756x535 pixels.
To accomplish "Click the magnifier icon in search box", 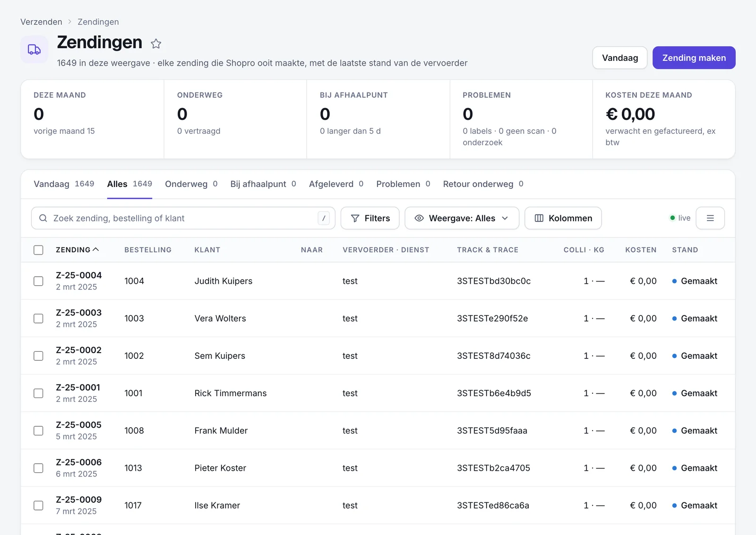I will tap(43, 218).
